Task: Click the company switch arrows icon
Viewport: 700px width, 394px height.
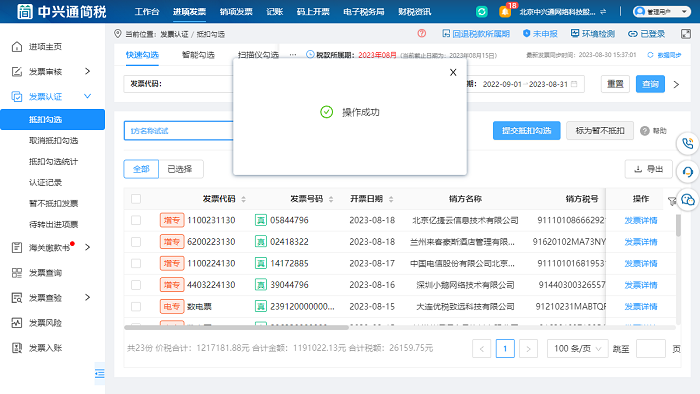Action: [603, 12]
